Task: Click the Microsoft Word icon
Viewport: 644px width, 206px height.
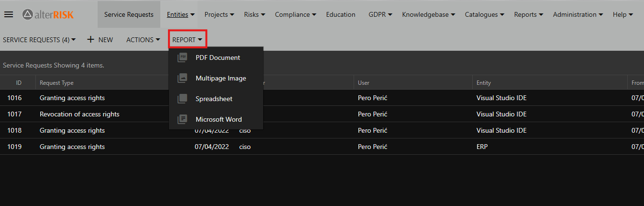Action: point(182,119)
